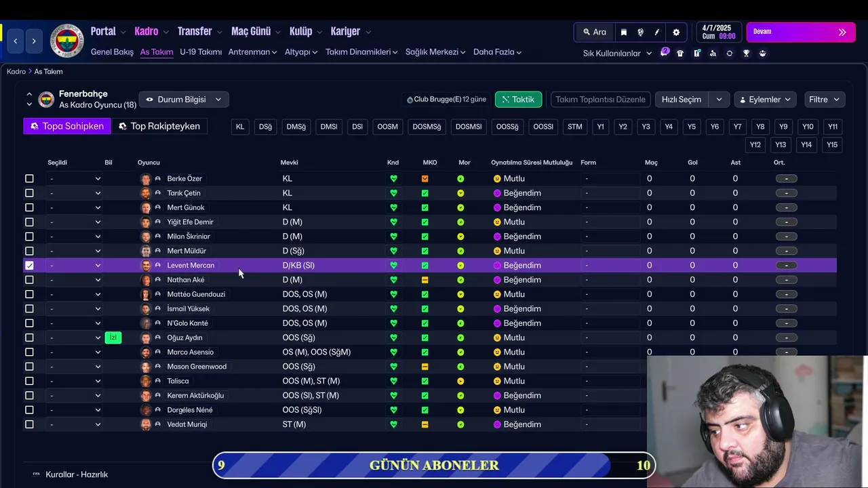Click Milan Škriniar's player portrait
868x488 pixels.
[146, 237]
